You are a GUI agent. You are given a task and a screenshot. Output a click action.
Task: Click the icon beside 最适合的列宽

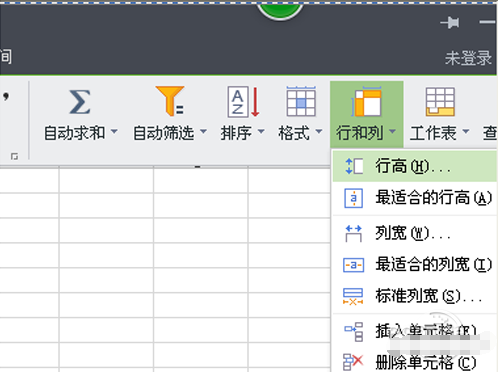(x=353, y=265)
